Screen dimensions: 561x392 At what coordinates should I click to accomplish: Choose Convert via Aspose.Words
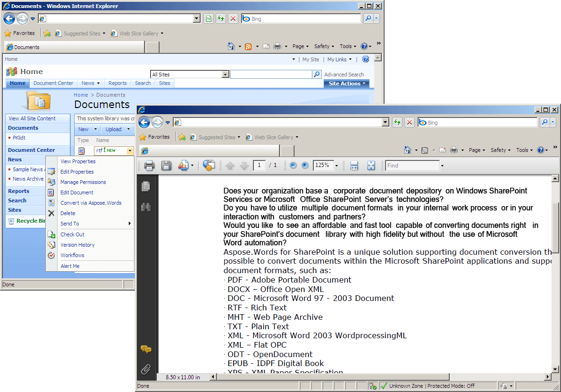pyautogui.click(x=91, y=203)
